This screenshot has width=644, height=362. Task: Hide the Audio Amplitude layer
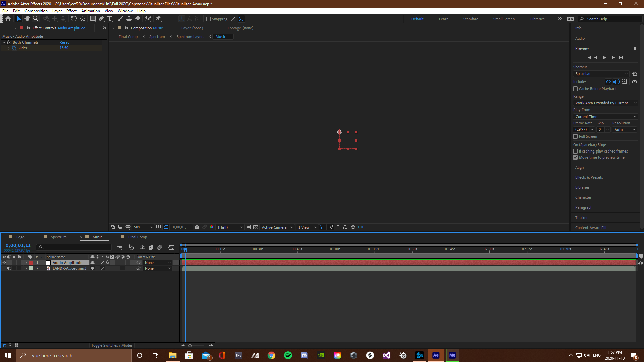(4, 263)
